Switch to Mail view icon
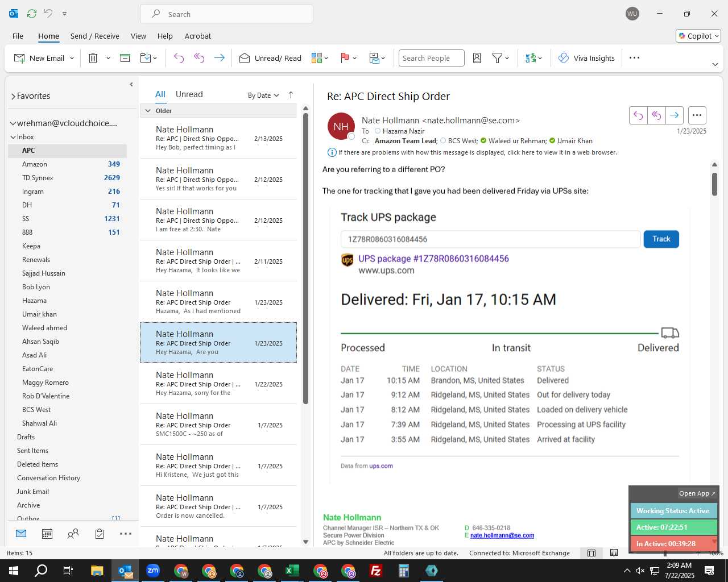This screenshot has width=728, height=582. click(21, 534)
